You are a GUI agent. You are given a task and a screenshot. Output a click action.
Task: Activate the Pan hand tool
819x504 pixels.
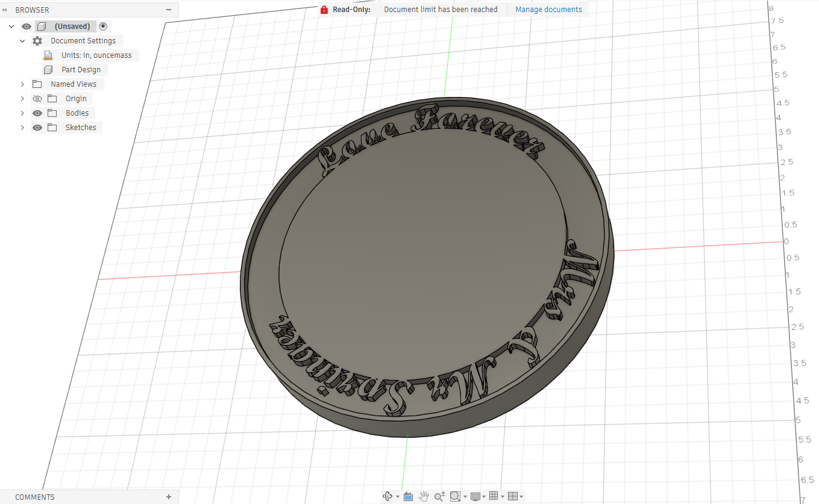(x=424, y=496)
